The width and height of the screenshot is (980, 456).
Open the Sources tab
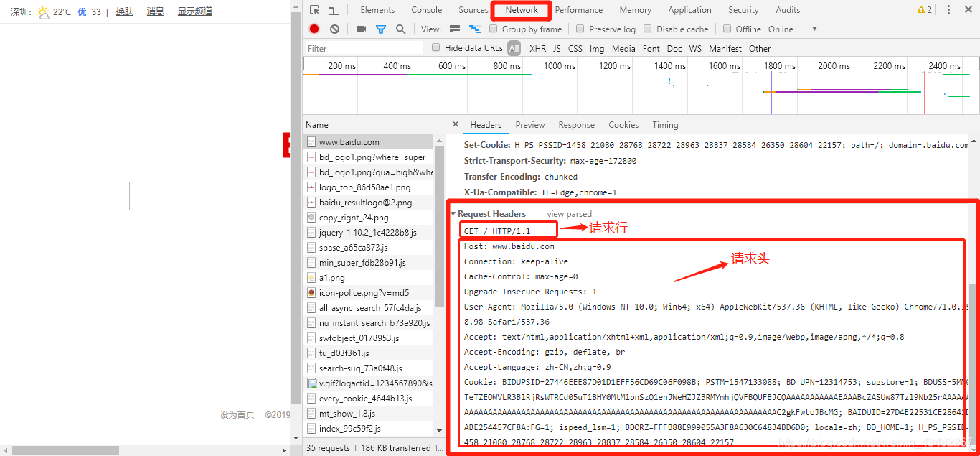pyautogui.click(x=473, y=10)
